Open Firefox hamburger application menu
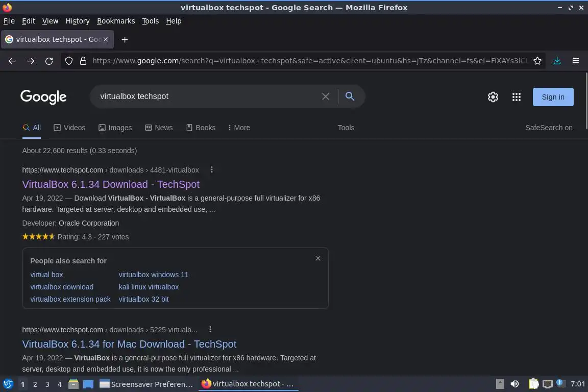The height and width of the screenshot is (392, 588). pos(576,61)
